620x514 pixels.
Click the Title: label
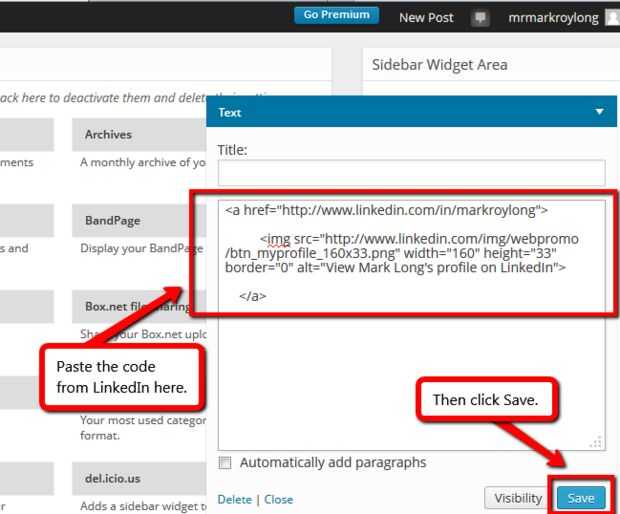[232, 150]
